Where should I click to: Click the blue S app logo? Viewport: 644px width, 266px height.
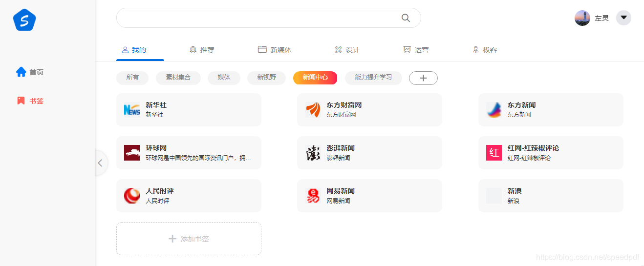click(24, 20)
